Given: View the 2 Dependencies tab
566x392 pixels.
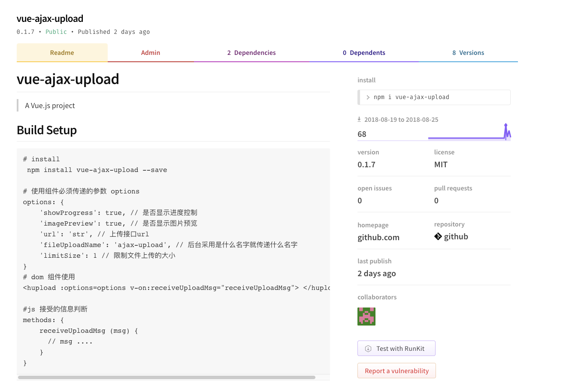Looking at the screenshot, I should [251, 53].
